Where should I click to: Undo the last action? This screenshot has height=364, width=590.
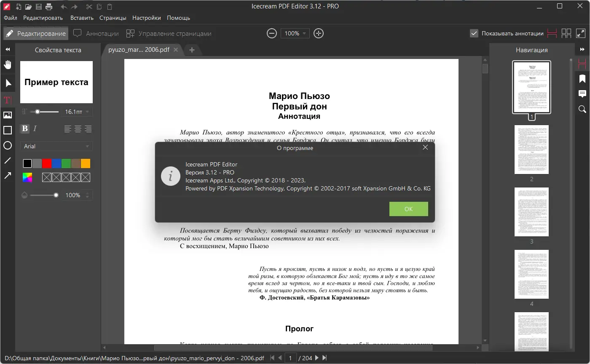pos(64,6)
